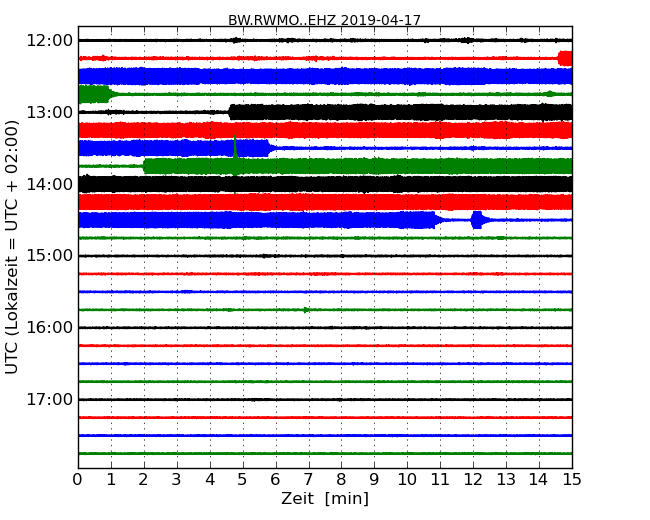
Task: Click the minute tick label 12
Action: click(473, 479)
